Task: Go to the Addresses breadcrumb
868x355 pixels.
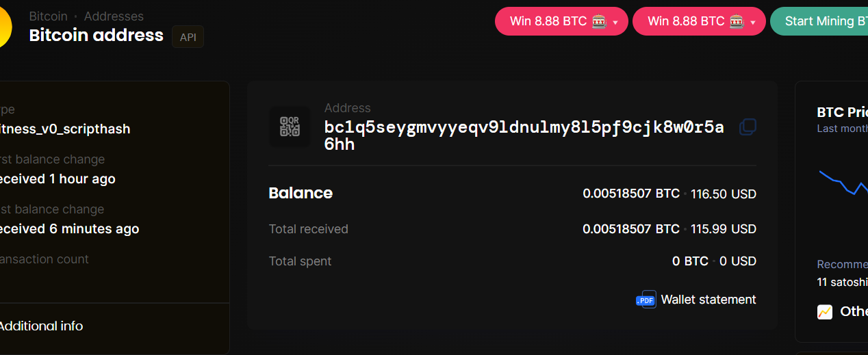Action: click(114, 16)
